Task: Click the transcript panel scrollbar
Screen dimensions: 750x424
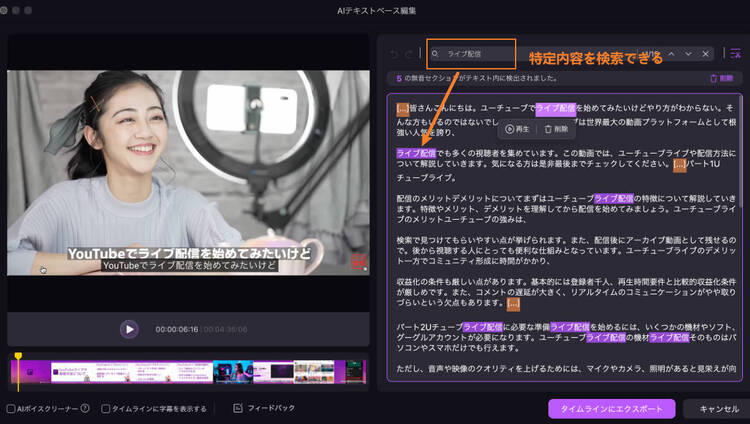Action: (x=740, y=151)
